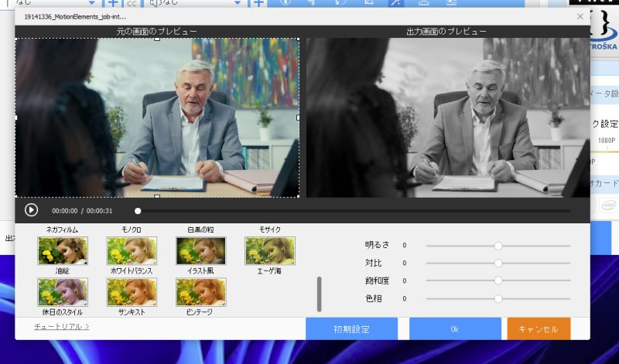Open the チュートリアル tutorial link
The image size is (619, 364).
(61, 327)
